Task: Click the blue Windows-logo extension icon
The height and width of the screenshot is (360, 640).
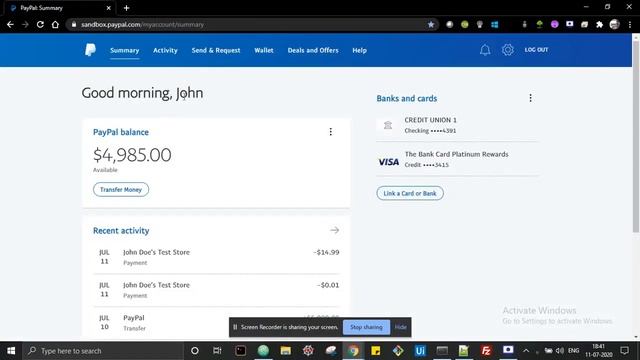Action: (x=495, y=24)
